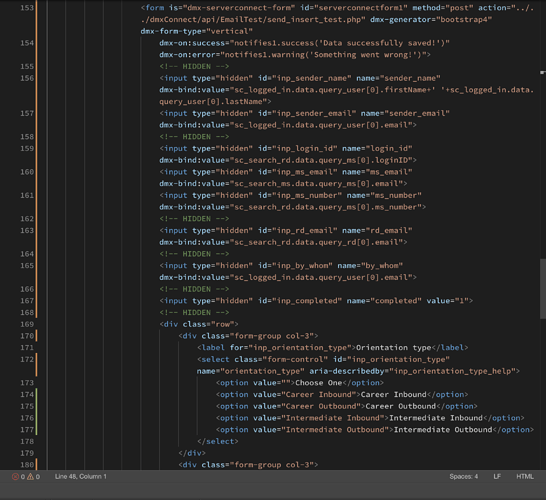This screenshot has width=546, height=500.
Task: Change line ending via 'LF'
Action: [497, 477]
